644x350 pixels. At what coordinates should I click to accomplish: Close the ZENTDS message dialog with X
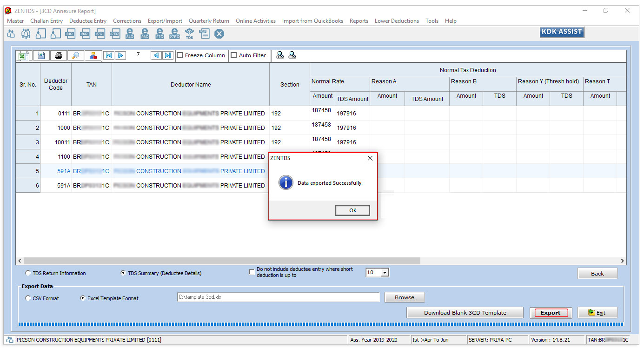click(370, 158)
